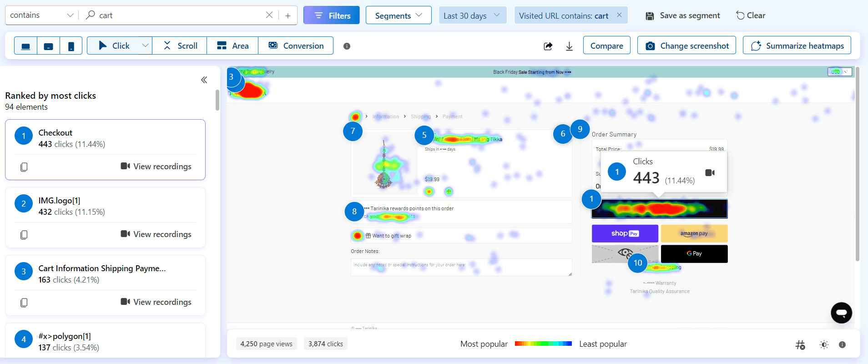Copy selector for Checkout element

click(24, 167)
